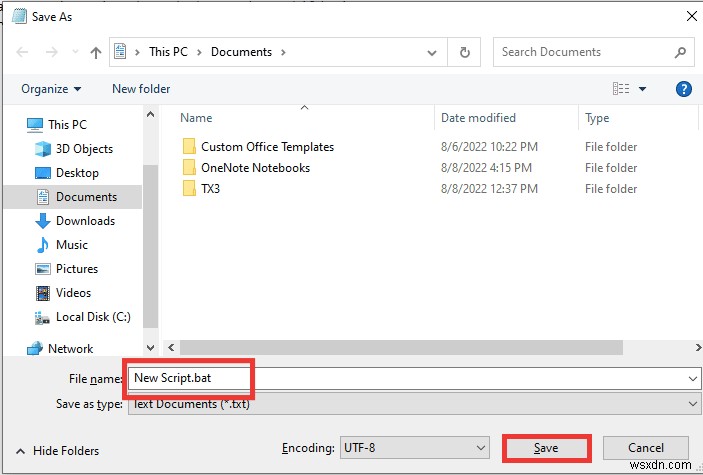Open the Help question mark icon
The image size is (703, 475).
[684, 89]
